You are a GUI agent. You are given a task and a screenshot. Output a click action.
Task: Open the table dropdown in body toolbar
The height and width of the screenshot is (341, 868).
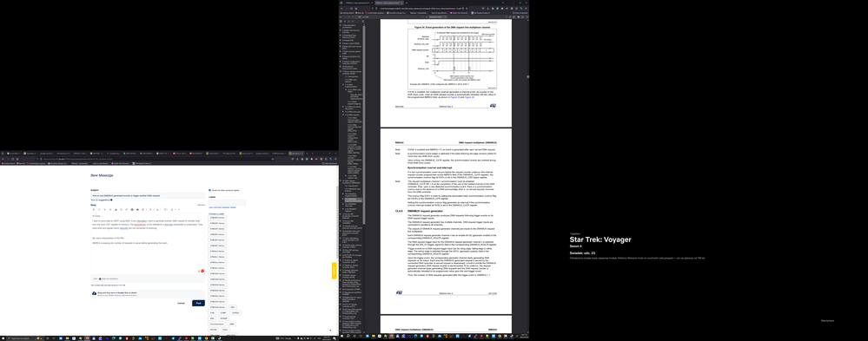coord(165,209)
